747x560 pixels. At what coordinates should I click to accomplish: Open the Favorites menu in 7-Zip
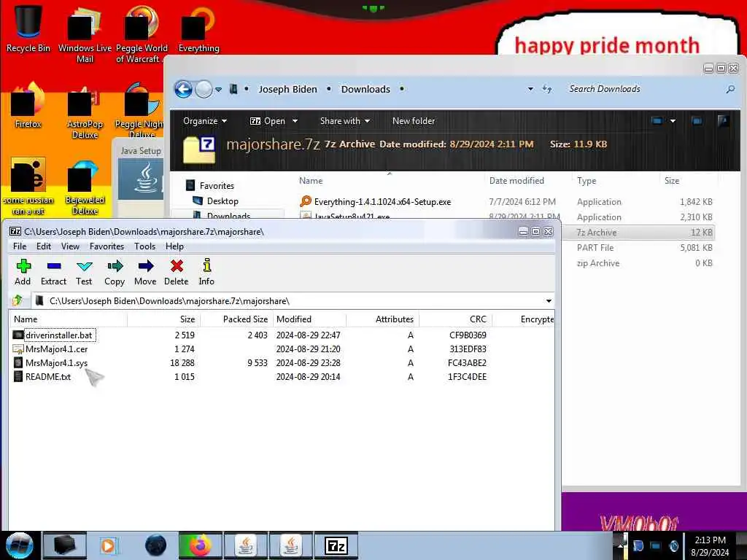[107, 246]
